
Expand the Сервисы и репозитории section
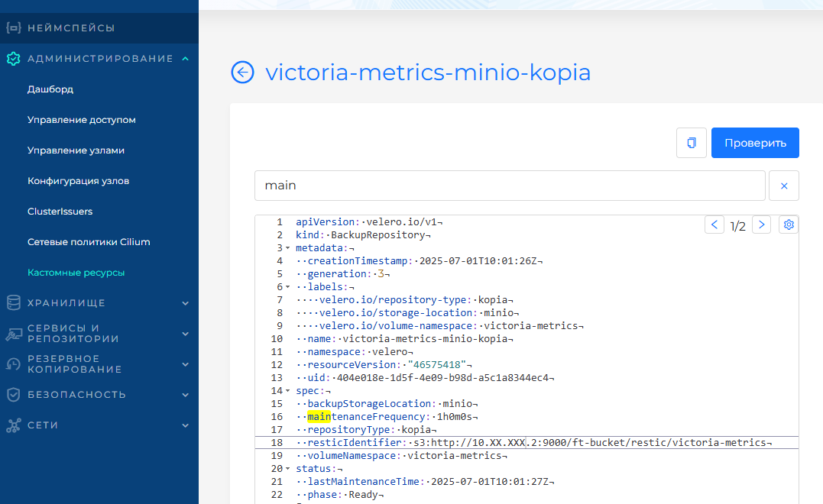pos(185,334)
